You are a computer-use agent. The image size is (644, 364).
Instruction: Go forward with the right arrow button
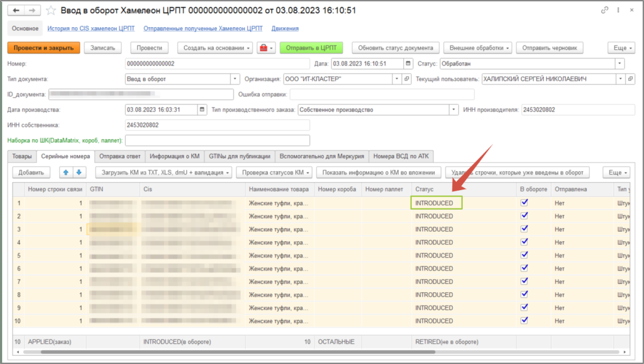click(x=32, y=10)
